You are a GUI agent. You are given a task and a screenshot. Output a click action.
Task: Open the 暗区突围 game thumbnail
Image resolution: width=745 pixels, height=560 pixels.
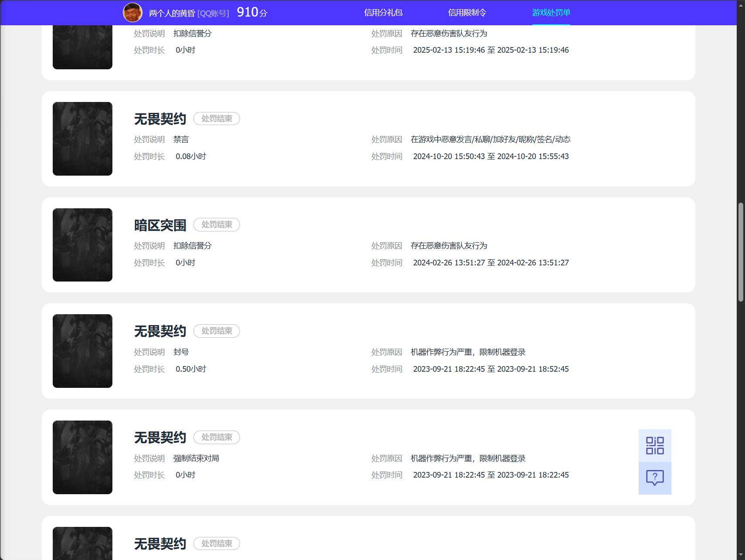coord(82,245)
